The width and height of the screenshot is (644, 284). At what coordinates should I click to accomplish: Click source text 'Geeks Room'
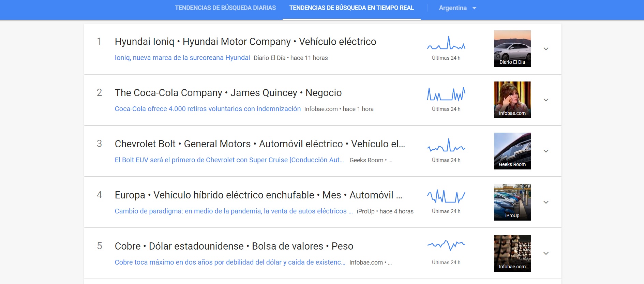click(x=366, y=160)
